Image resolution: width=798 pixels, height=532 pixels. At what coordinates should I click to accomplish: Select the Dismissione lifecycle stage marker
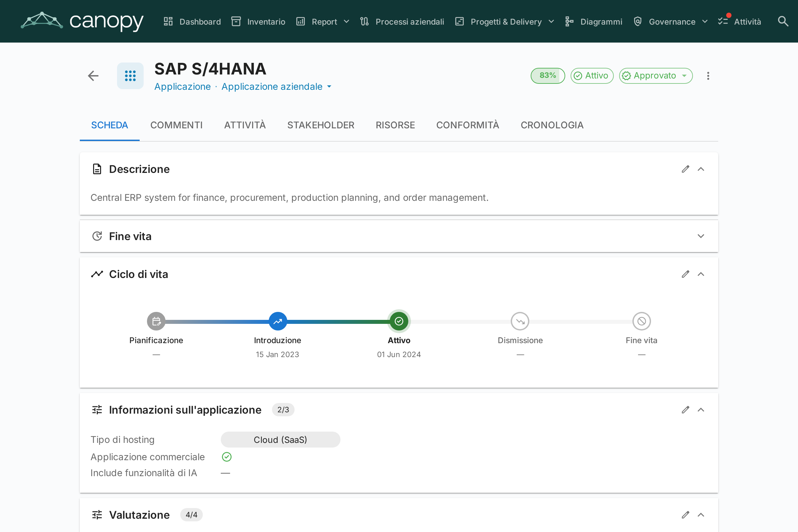[520, 321]
